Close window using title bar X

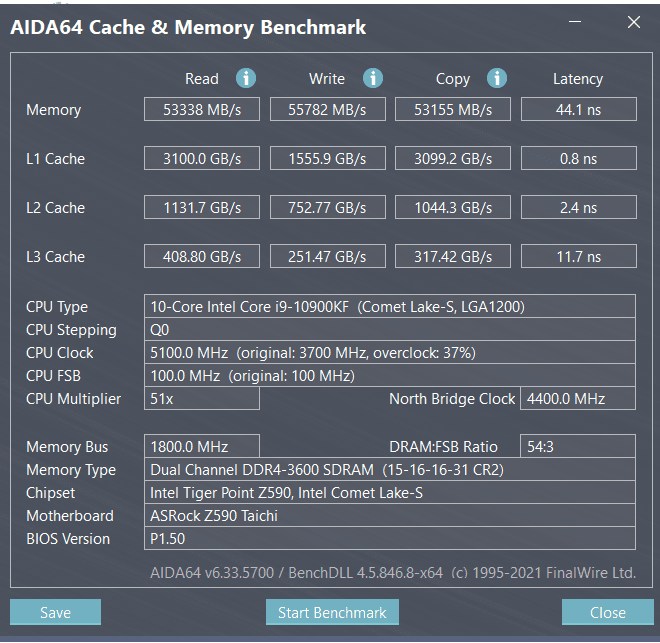click(632, 22)
